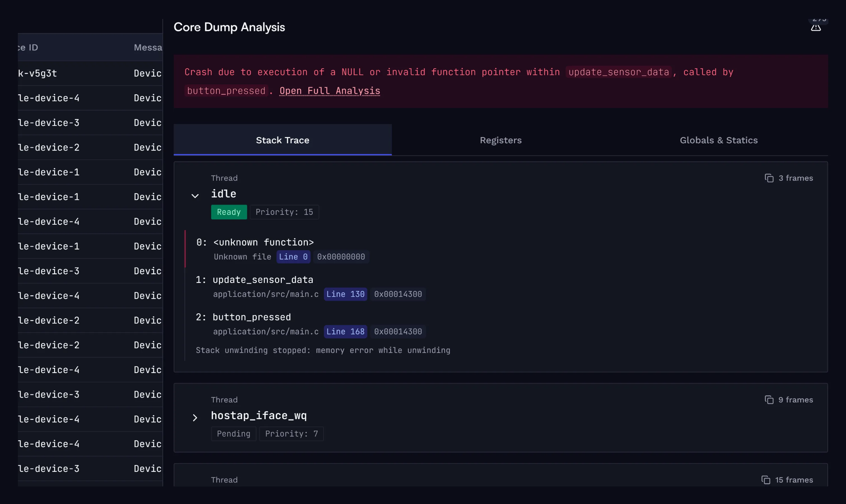Viewport: 846px width, 504px height.
Task: Copy the hostap_iface_wq thread's 9 frames
Action: click(x=789, y=400)
